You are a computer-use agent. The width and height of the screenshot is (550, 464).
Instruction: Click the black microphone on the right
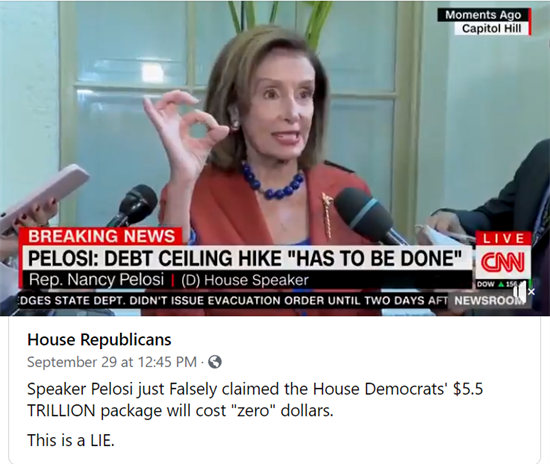tap(367, 216)
